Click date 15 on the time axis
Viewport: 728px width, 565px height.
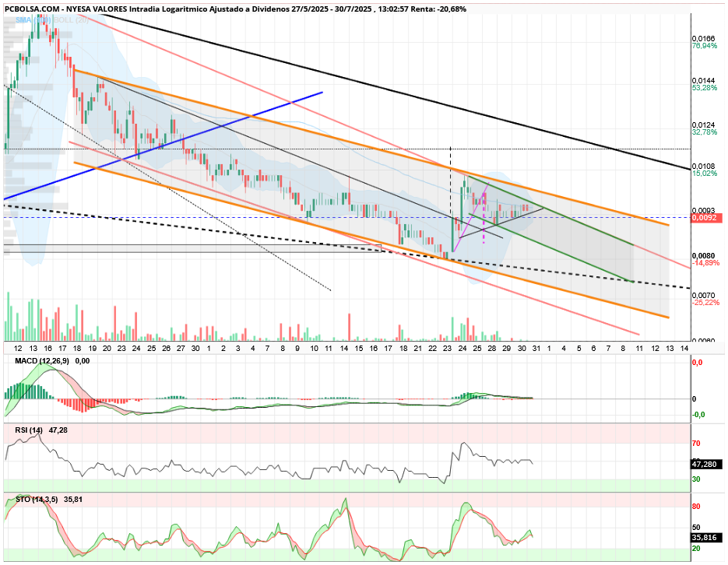(x=359, y=349)
